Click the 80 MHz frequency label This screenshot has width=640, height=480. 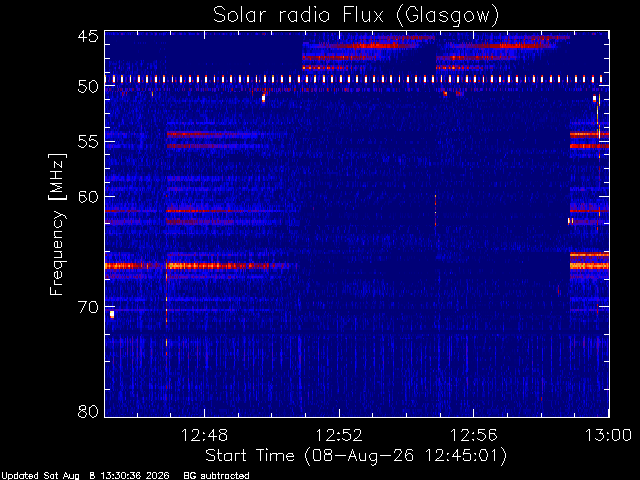point(88,411)
